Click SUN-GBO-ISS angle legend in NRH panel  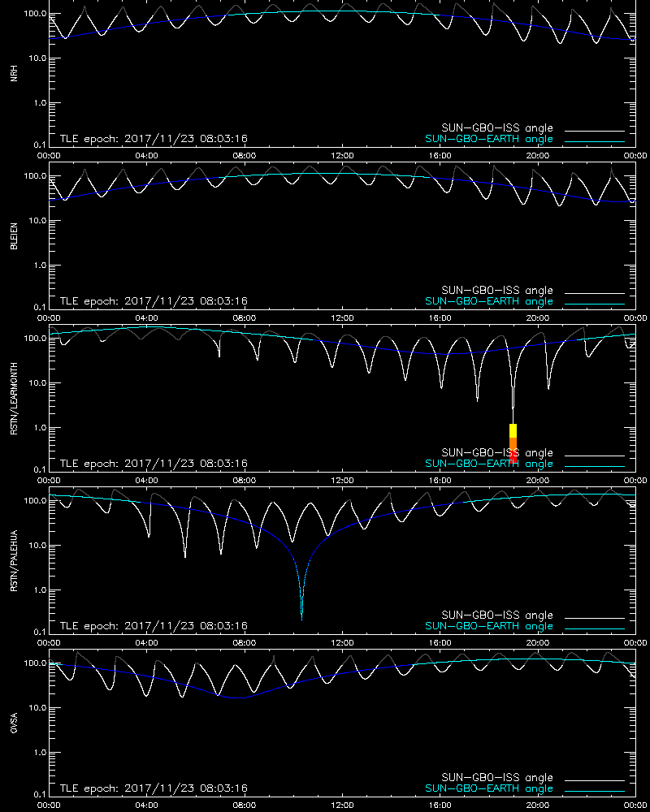[x=497, y=128]
